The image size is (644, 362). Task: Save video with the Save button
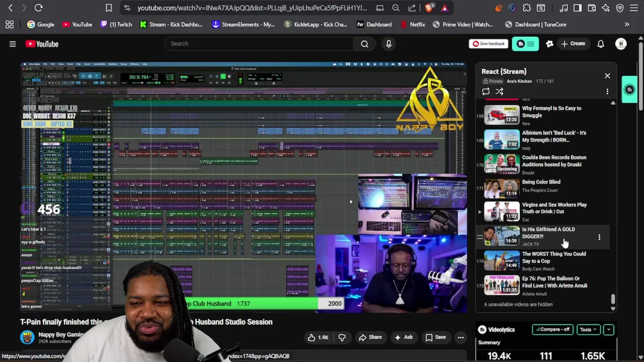435,337
